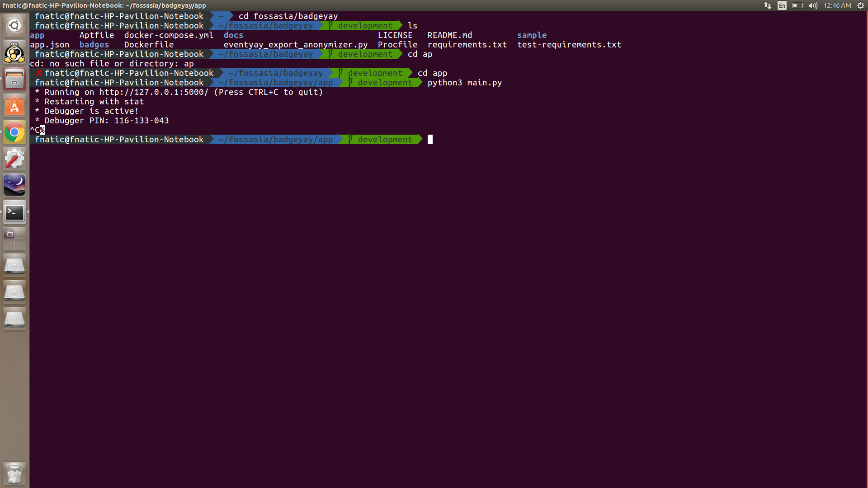
Task: Click 'cd: no such file or directory' error
Action: point(112,64)
